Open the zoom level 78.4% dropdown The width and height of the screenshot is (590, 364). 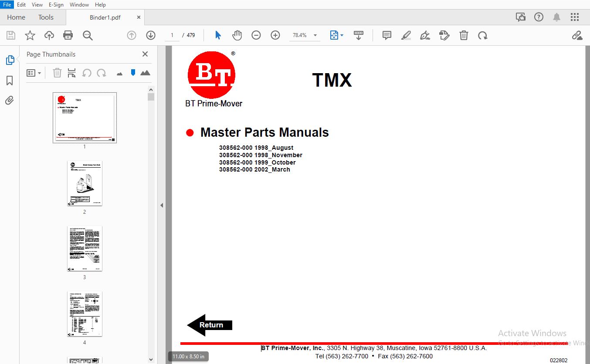pos(315,35)
